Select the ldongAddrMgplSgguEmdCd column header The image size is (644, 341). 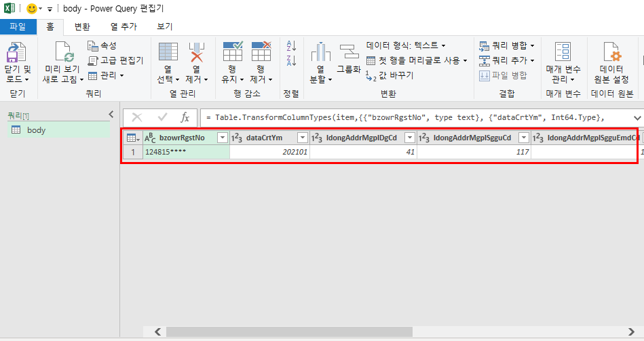(593, 138)
